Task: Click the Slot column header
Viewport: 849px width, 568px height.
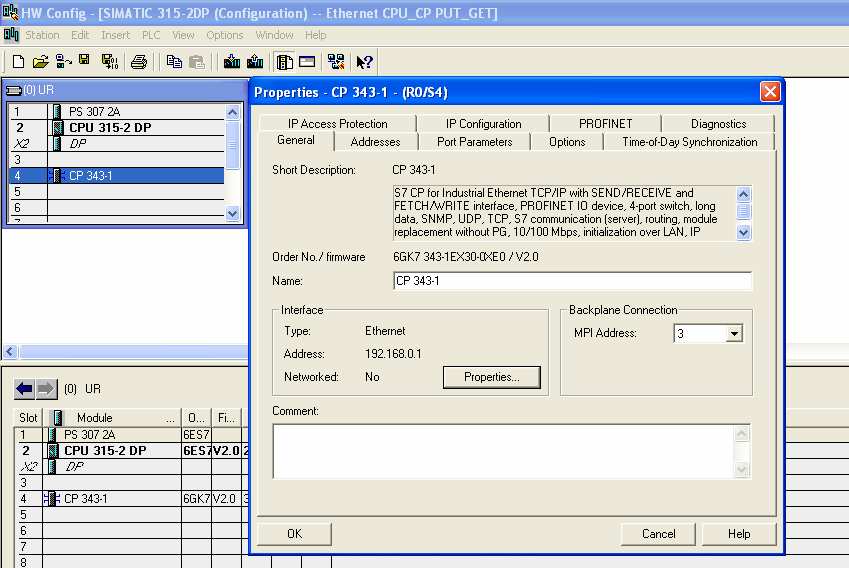Action: coord(28,417)
